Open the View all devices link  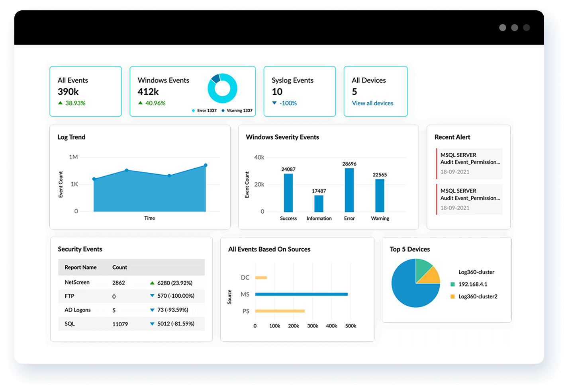pyautogui.click(x=372, y=103)
